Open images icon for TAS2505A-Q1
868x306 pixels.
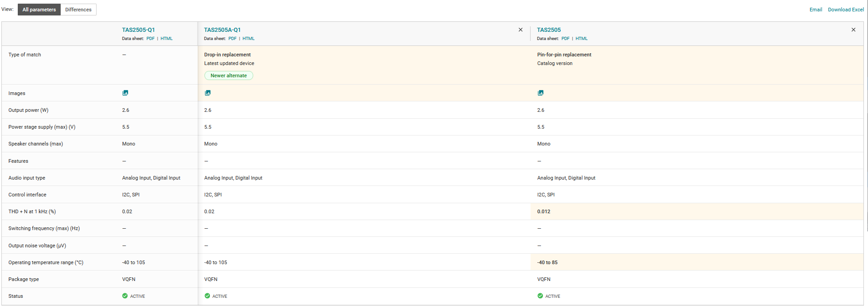208,93
